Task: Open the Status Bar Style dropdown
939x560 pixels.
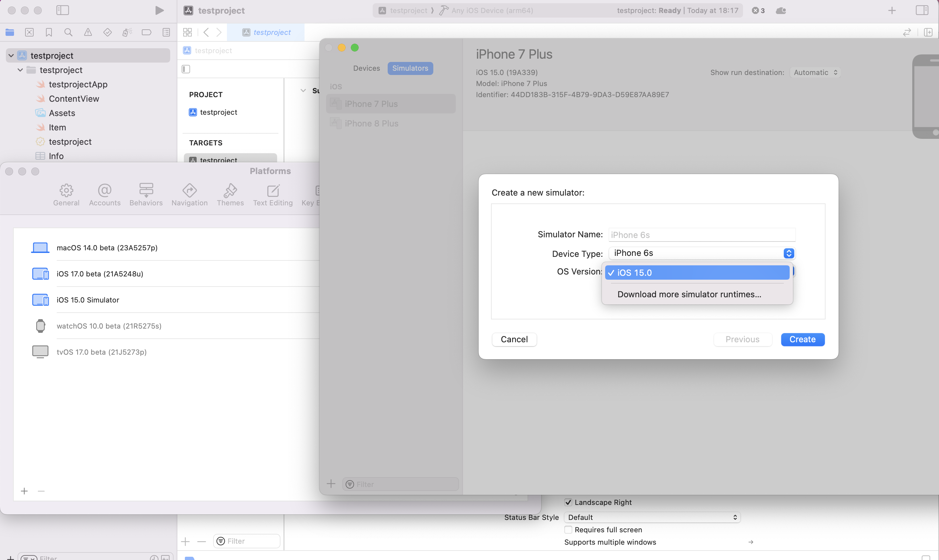Action: point(652,517)
